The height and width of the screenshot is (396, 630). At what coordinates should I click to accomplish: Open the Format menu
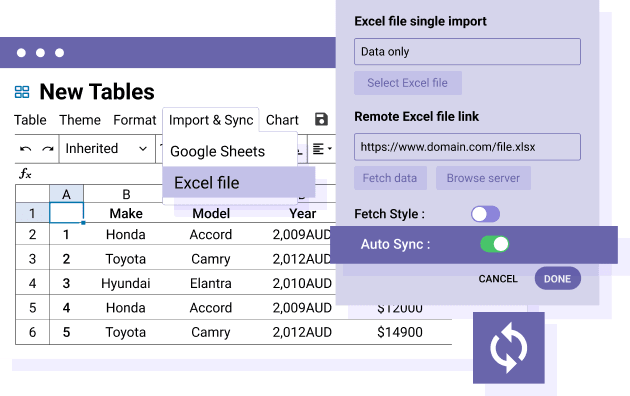[x=135, y=120]
